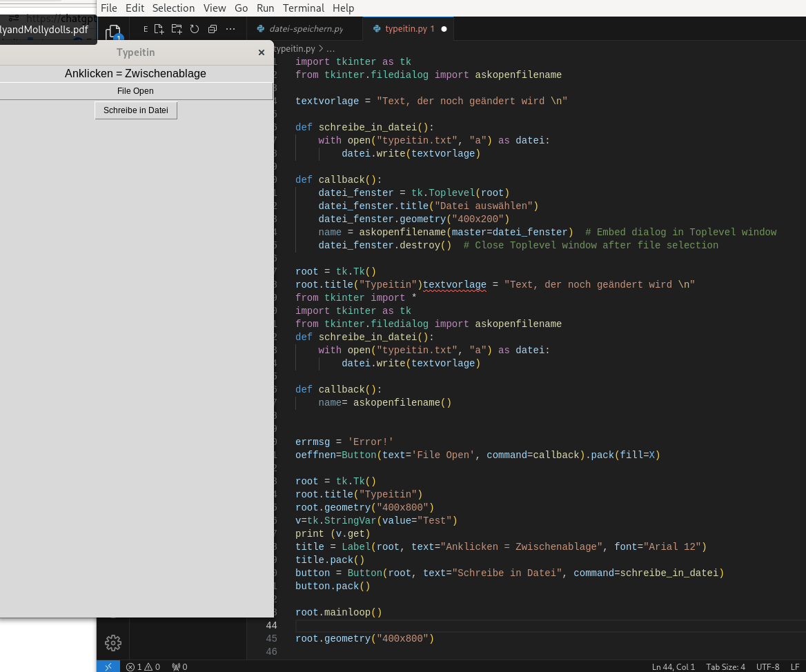
Task: Open the Selection menu
Action: coord(173,8)
